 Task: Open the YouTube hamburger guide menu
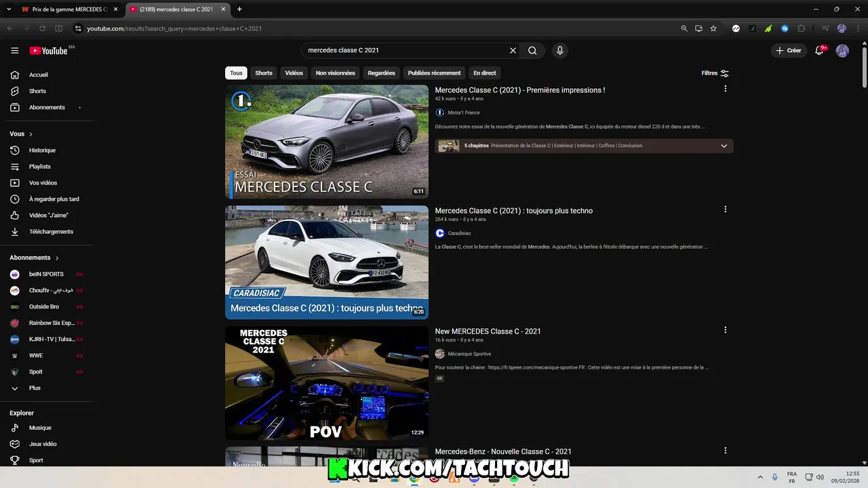tap(14, 51)
